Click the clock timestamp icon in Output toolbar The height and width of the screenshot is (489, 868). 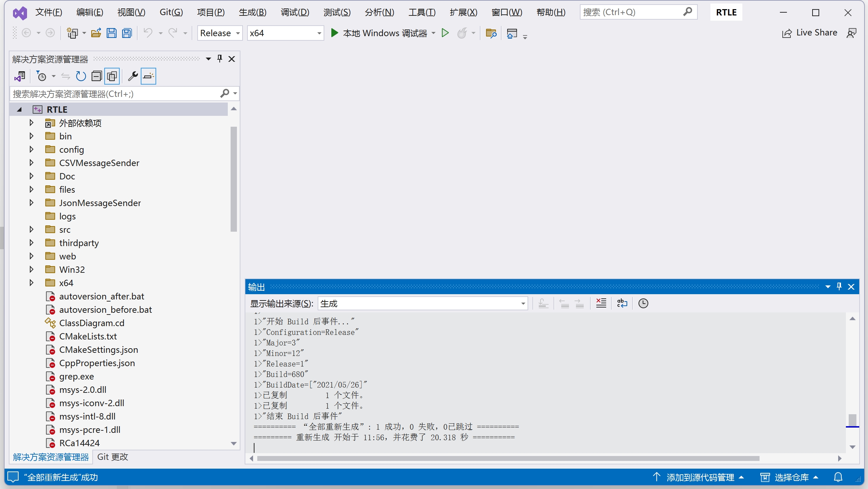643,303
